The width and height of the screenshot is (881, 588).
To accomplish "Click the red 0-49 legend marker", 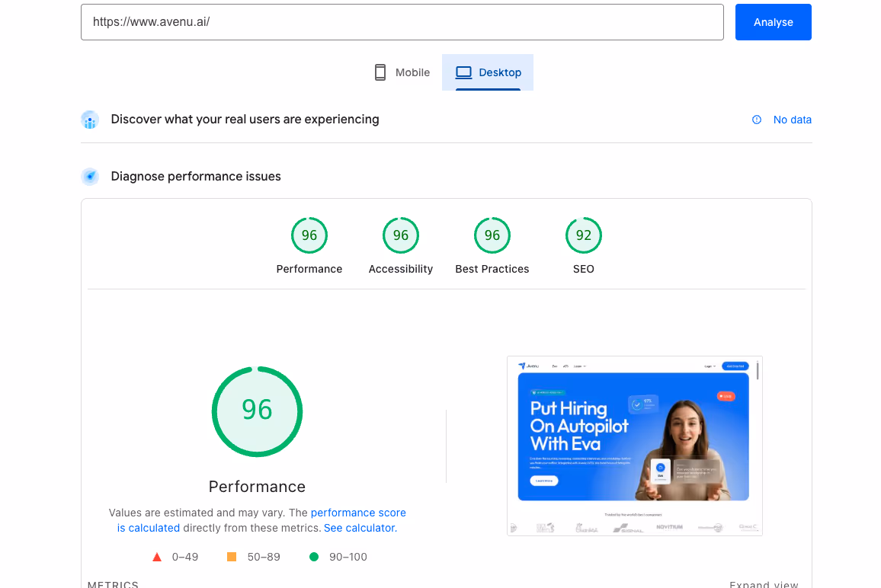I will click(158, 557).
